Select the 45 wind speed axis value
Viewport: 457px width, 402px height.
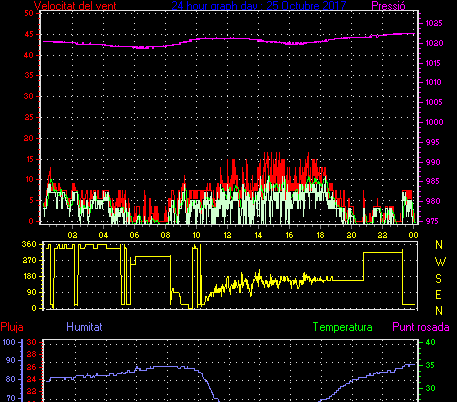click(29, 34)
